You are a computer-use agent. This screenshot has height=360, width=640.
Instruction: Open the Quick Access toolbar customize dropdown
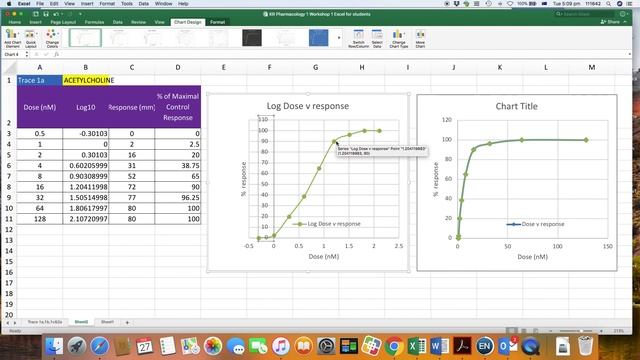coord(80,14)
